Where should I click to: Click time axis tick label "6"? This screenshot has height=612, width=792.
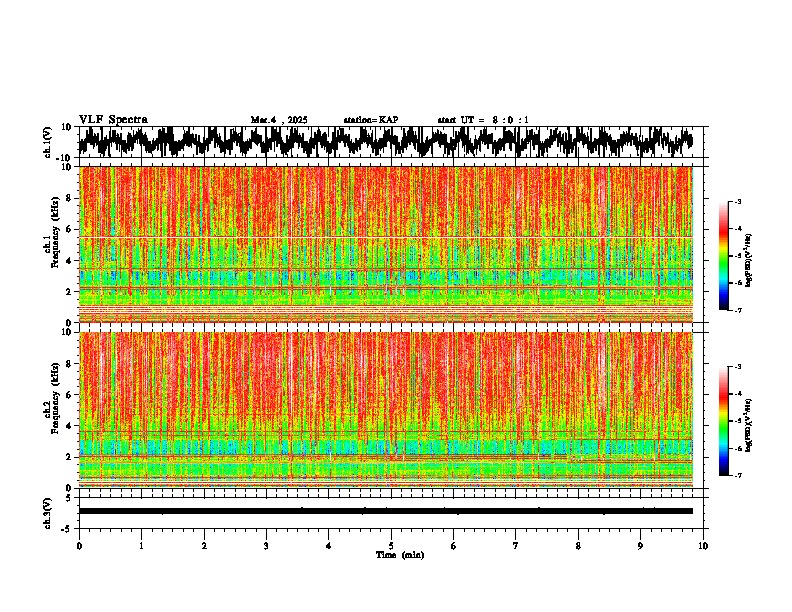pos(454,546)
